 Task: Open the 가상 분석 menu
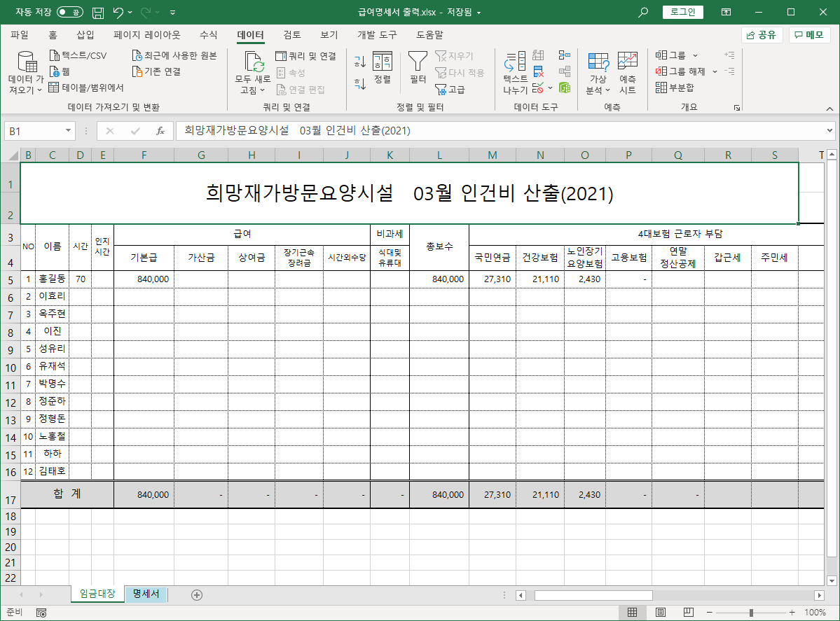598,73
